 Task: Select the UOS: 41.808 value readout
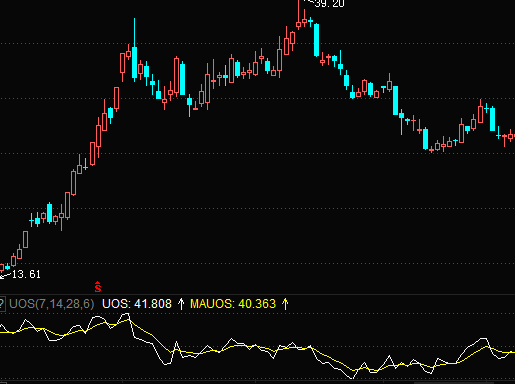click(137, 304)
